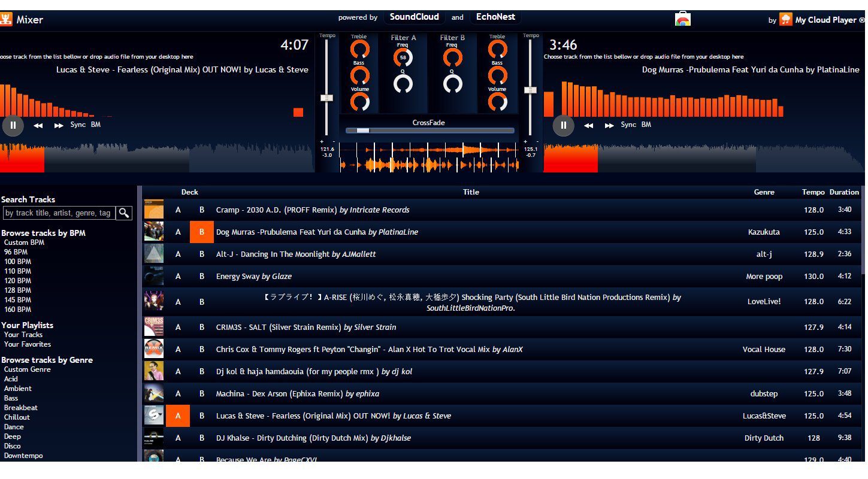Viewport: 868px width, 479px height.
Task: Browse tracks at 96 BPM
Action: [16, 252]
